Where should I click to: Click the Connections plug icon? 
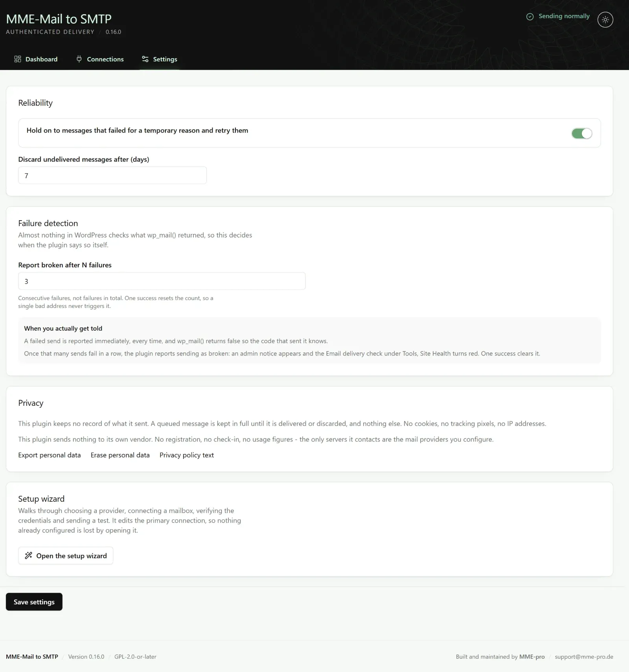click(79, 59)
